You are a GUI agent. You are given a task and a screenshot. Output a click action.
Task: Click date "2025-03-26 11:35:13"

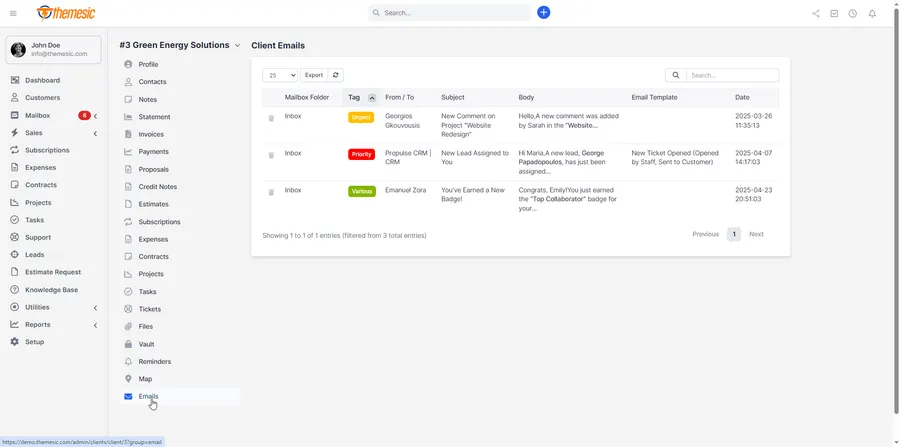coord(755,121)
